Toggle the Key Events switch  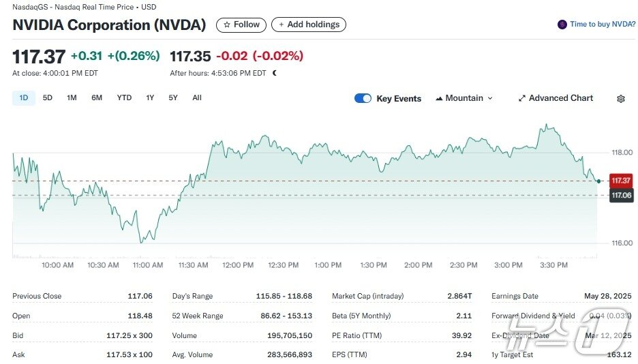coord(363,98)
